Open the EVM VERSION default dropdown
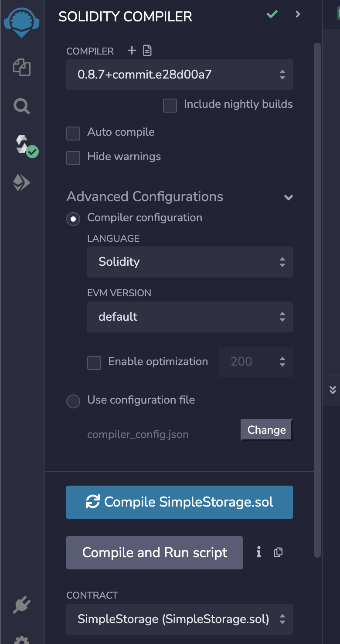Viewport: 340px width, 644px height. pos(190,317)
